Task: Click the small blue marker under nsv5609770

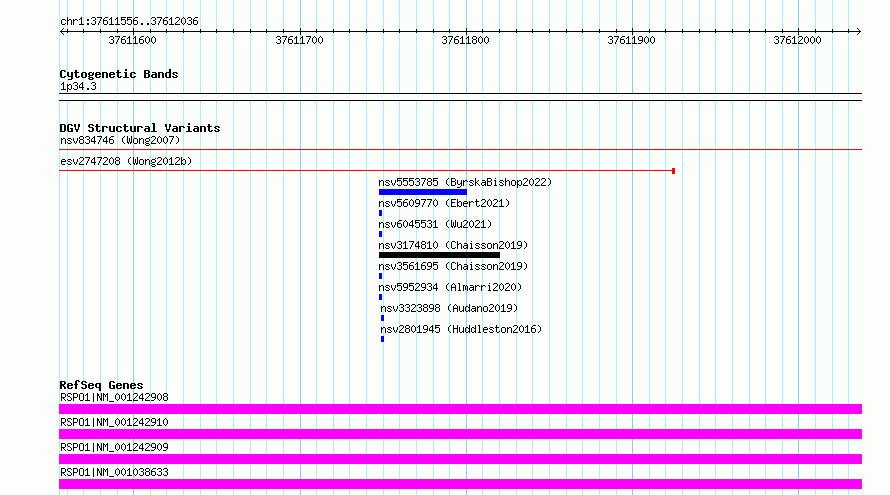Action: [x=380, y=213]
